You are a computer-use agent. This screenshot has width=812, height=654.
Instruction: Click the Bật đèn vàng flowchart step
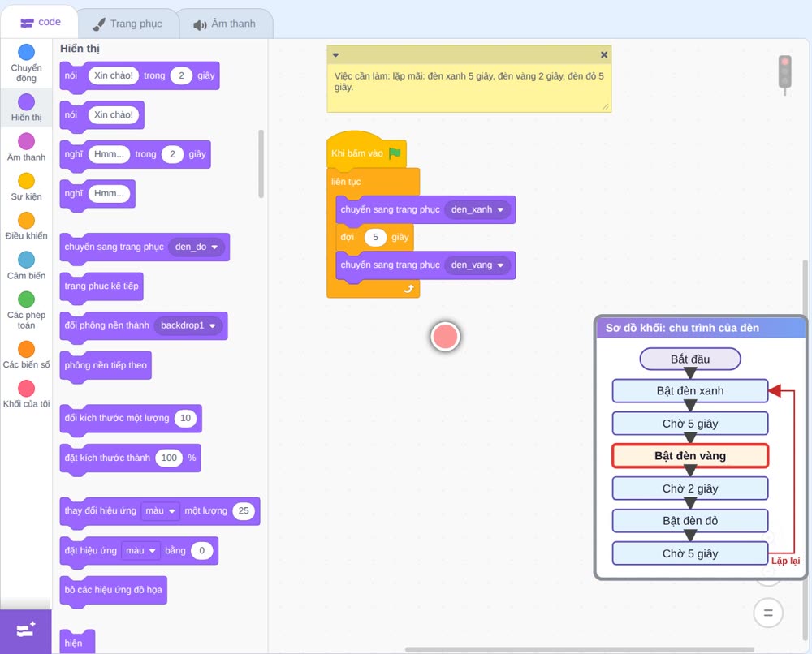(x=689, y=456)
